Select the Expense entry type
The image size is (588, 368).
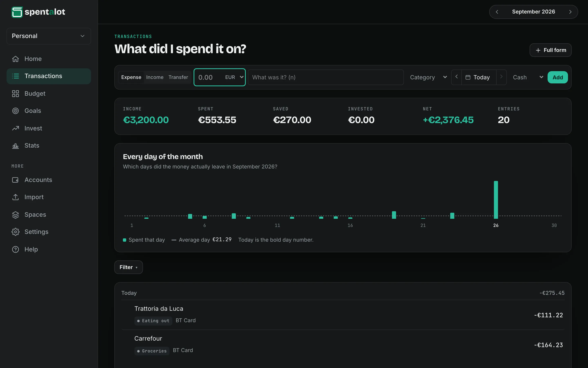pos(131,77)
